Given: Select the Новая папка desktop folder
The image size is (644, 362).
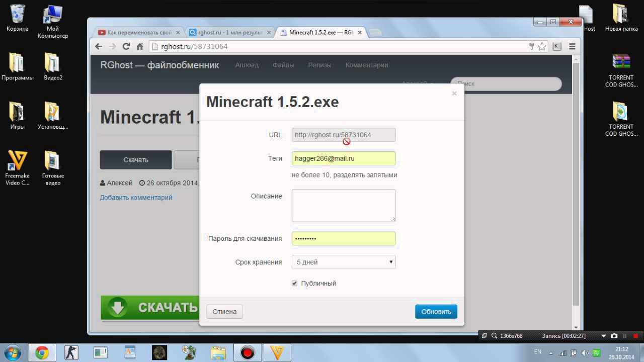Looking at the screenshot, I should [621, 18].
